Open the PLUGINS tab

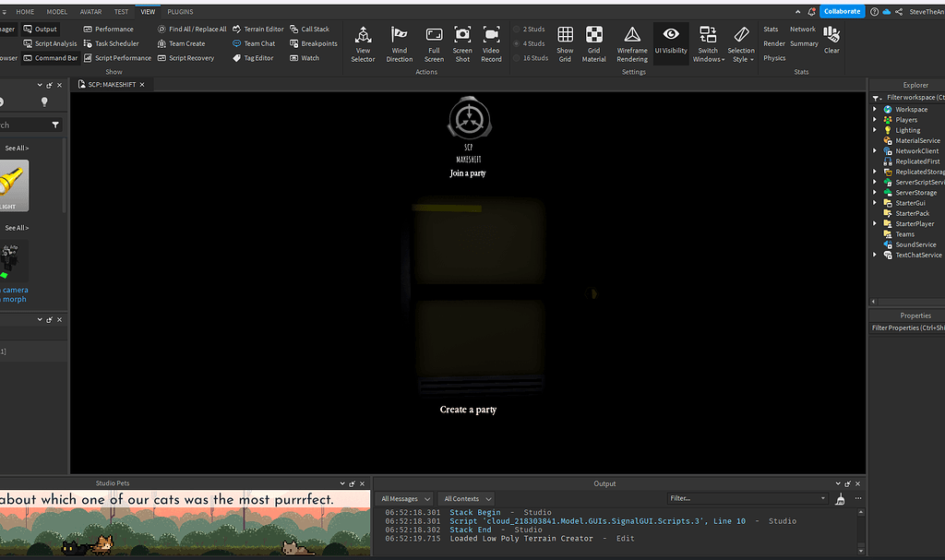(x=181, y=11)
